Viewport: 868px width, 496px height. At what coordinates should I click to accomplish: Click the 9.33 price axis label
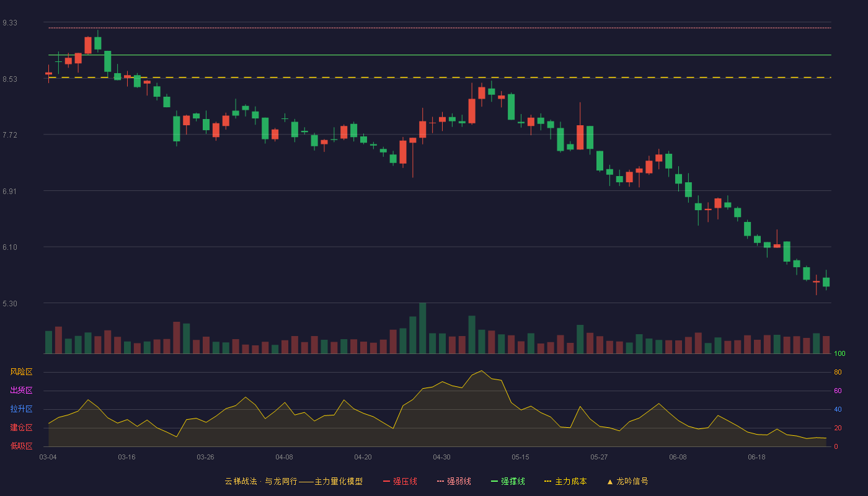[10, 23]
